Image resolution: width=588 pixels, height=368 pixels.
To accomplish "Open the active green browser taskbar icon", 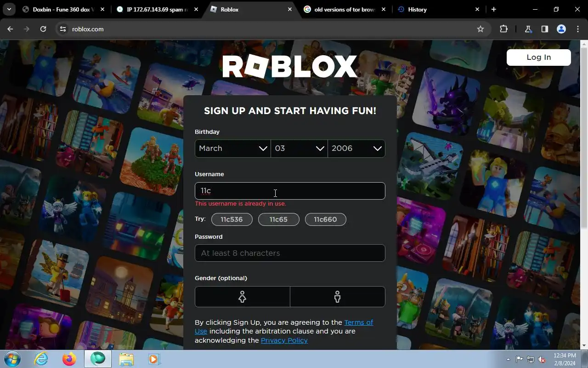I will (97, 359).
